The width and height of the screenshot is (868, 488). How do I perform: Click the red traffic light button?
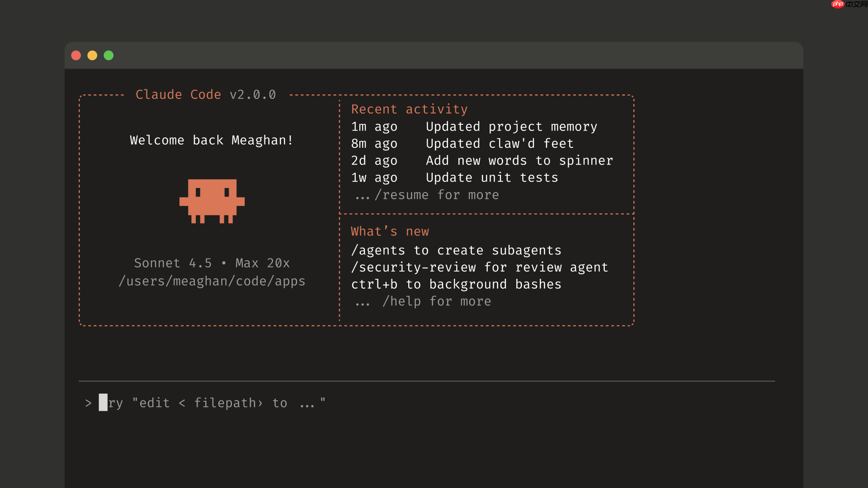coord(76,55)
